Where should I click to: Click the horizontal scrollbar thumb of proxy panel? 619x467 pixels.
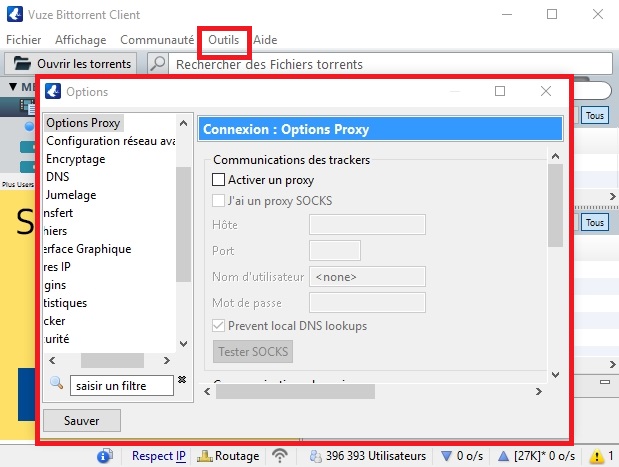tap(295, 392)
